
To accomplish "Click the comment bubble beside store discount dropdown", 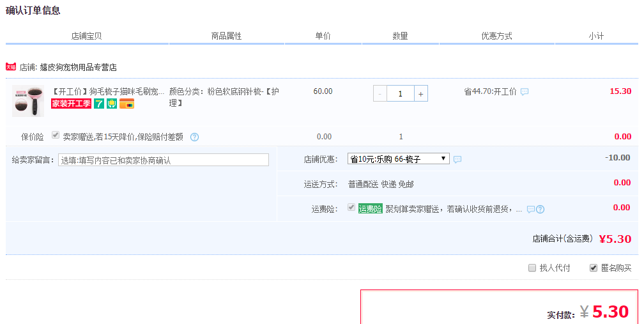I will tap(457, 159).
